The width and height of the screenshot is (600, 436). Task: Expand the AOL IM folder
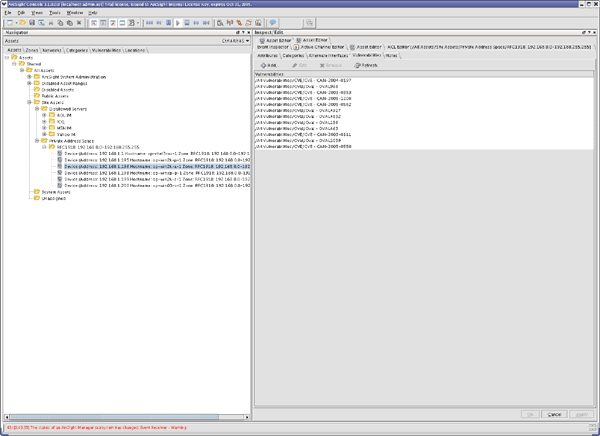(x=44, y=115)
